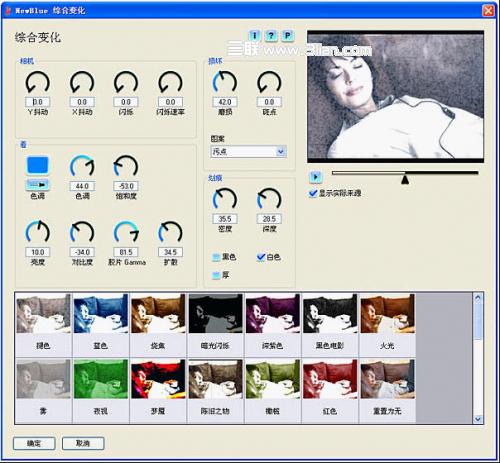
Task: Select the 烧焦 preset thumbnail
Action: [x=158, y=314]
